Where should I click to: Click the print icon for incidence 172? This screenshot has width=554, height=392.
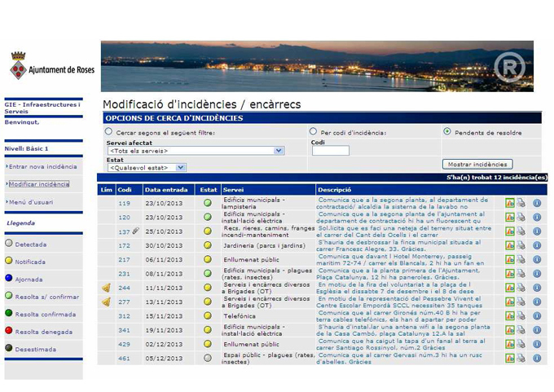point(521,245)
